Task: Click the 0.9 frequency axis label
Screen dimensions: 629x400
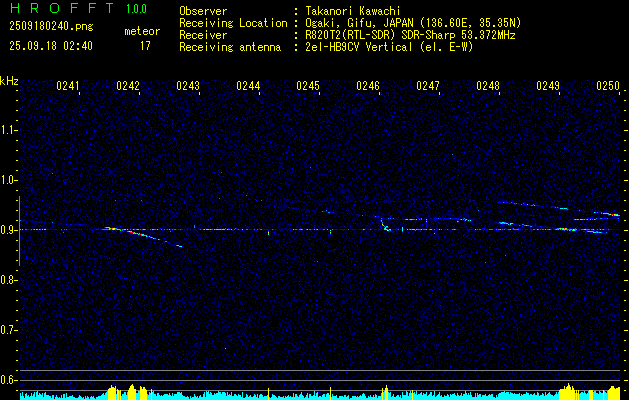Action: (9, 230)
